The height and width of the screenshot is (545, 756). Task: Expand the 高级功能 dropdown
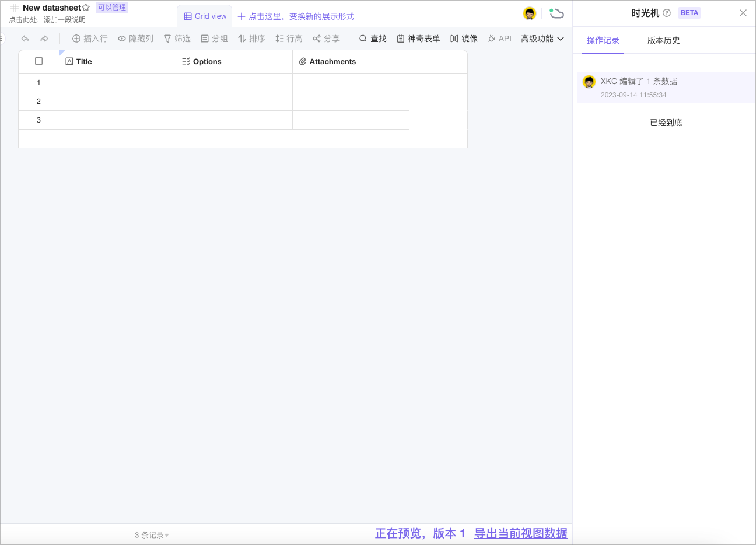[x=542, y=39]
